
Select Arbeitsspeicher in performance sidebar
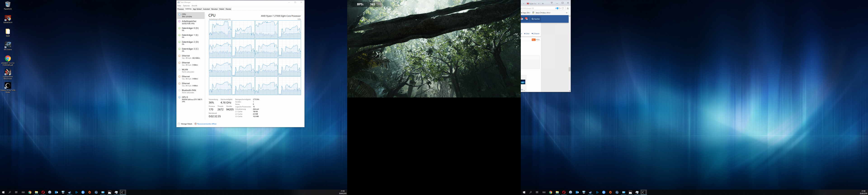(x=191, y=22)
